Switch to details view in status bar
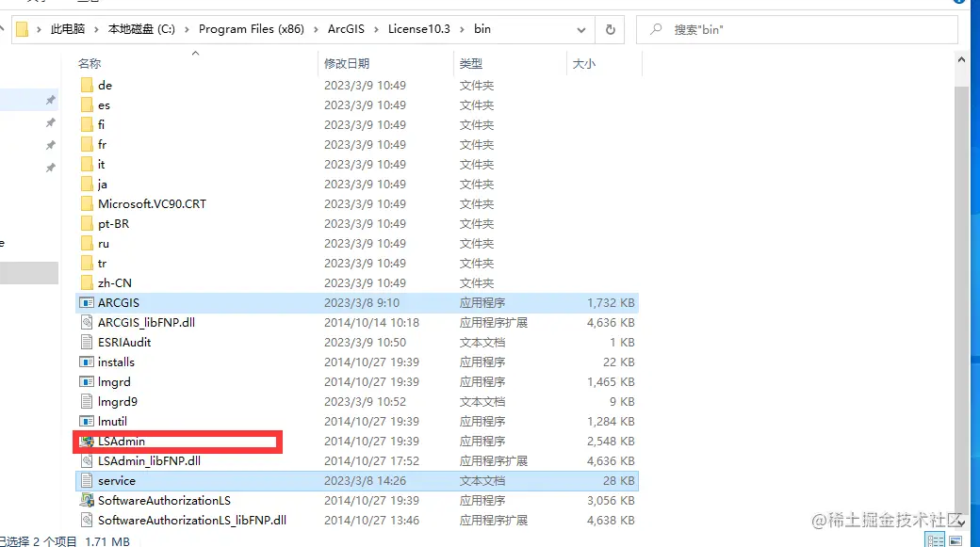Screen dimensions: 980x547 [936, 540]
